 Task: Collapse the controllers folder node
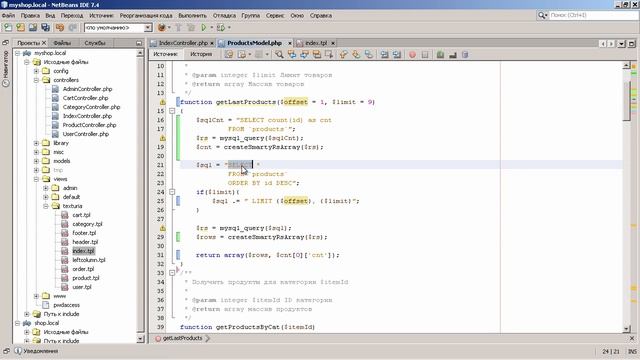coord(36,80)
